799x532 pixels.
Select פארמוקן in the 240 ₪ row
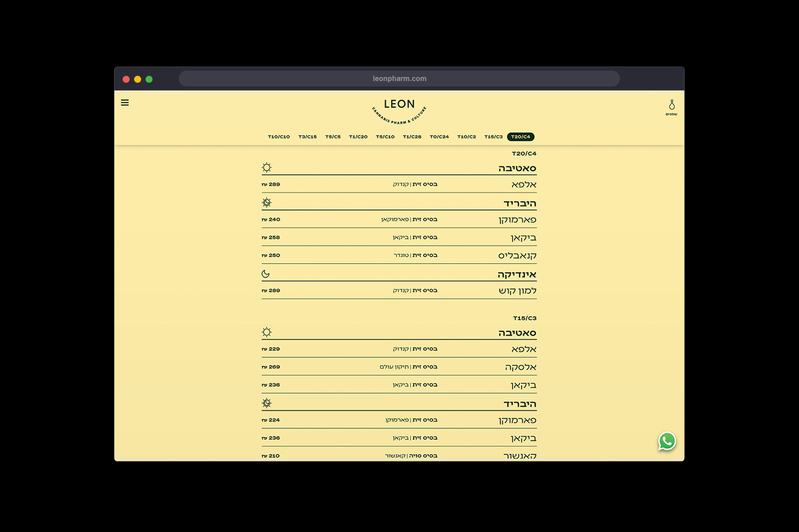(x=517, y=220)
